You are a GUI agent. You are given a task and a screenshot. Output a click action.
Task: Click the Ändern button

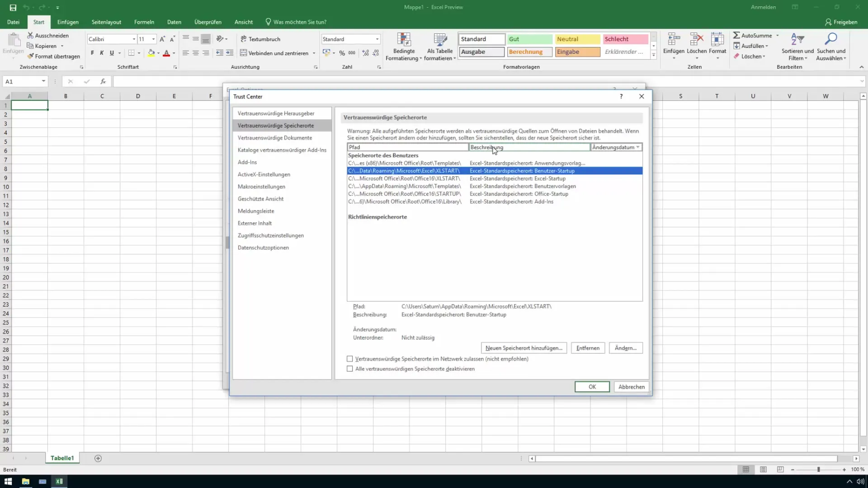pos(626,348)
